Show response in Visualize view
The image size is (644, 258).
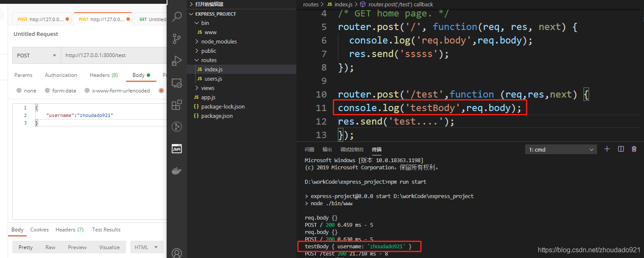(110, 247)
